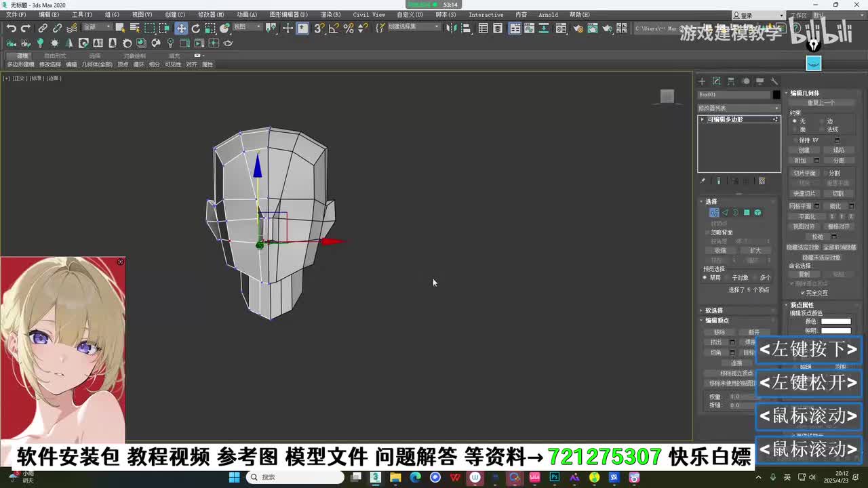Select the 边 constraint radio button
Image resolution: width=868 pixels, height=488 pixels.
coord(821,121)
